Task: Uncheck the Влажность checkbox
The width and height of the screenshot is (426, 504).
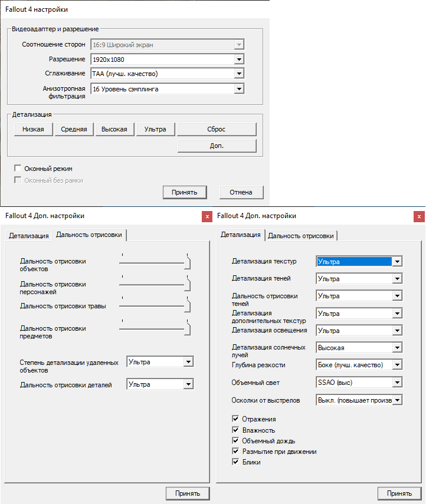Action: tap(235, 430)
